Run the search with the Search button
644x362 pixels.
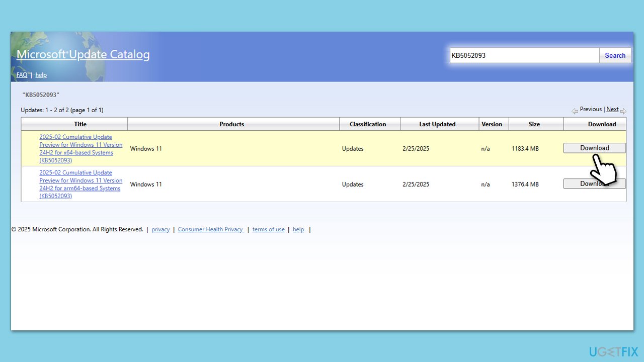coord(615,55)
